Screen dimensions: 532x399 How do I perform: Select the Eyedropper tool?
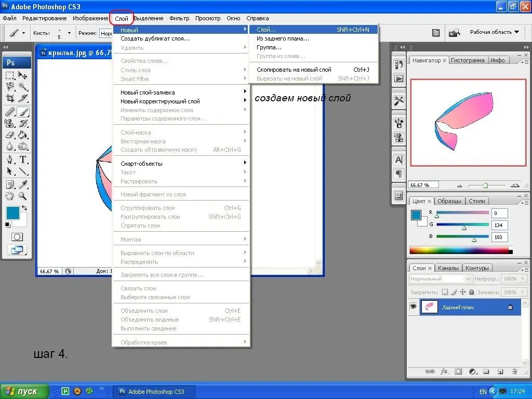click(x=23, y=184)
